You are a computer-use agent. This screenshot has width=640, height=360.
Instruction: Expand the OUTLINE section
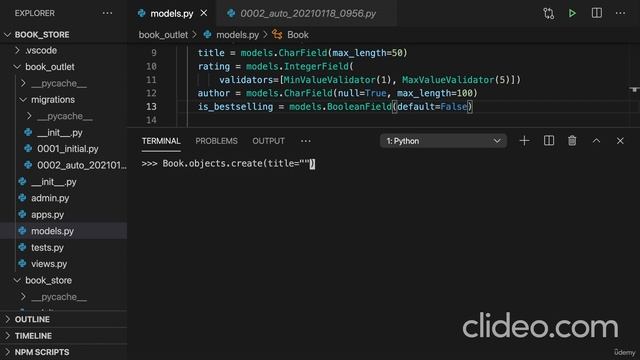[x=32, y=319]
